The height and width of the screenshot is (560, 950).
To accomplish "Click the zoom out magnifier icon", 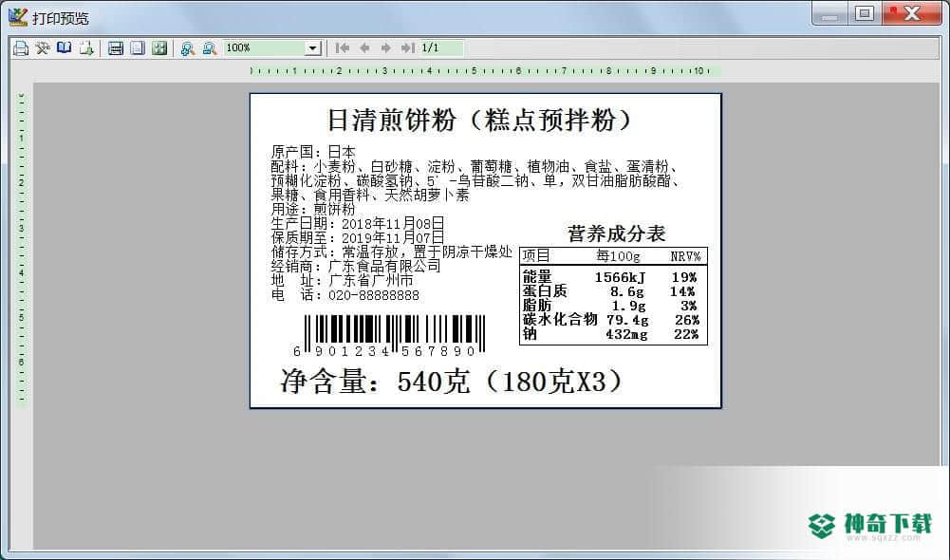I will point(210,48).
